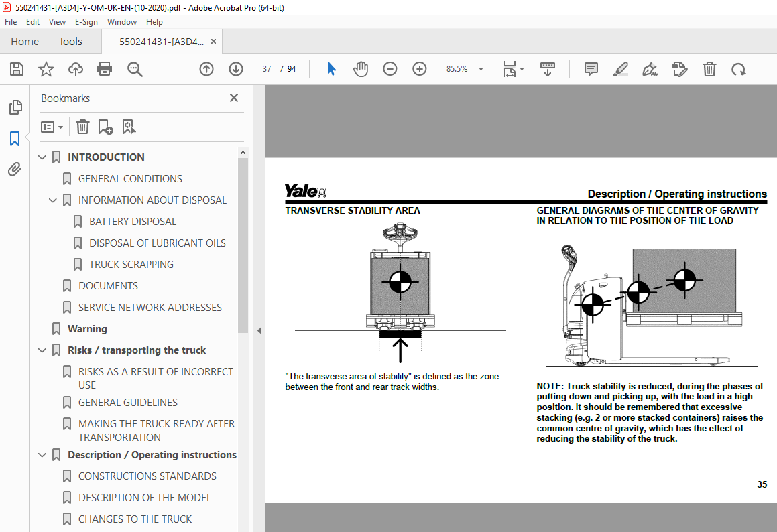Open the Edit menu
777x532 pixels.
(33, 22)
